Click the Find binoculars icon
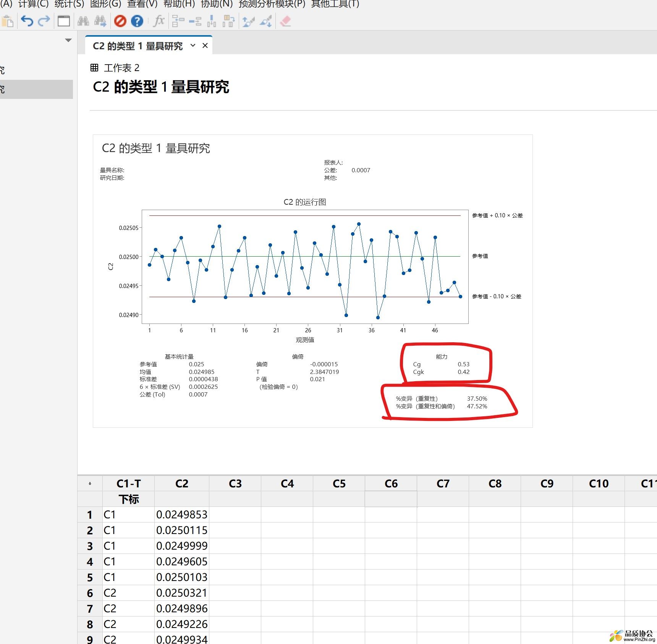The width and height of the screenshot is (657, 644). pyautogui.click(x=83, y=21)
